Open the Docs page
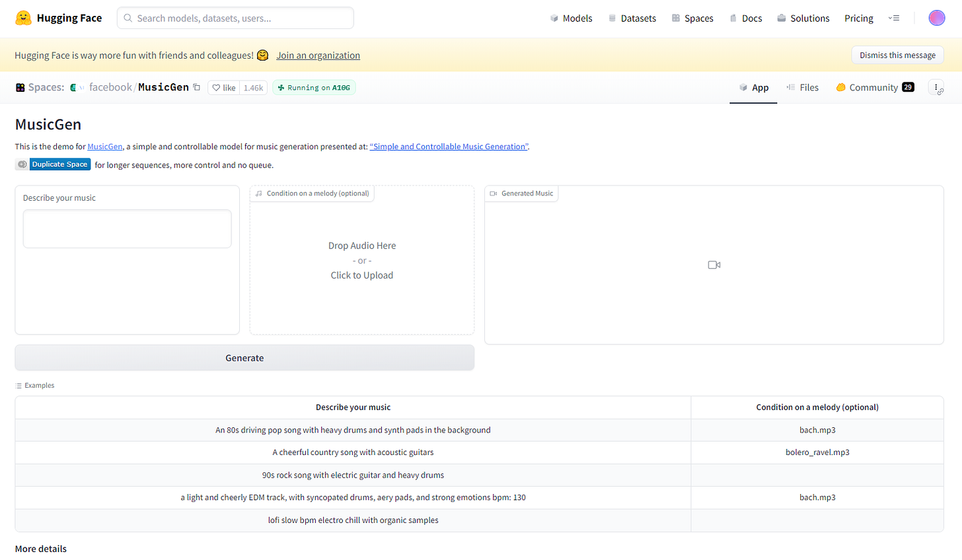Viewport: 962px width, 560px height. [746, 18]
